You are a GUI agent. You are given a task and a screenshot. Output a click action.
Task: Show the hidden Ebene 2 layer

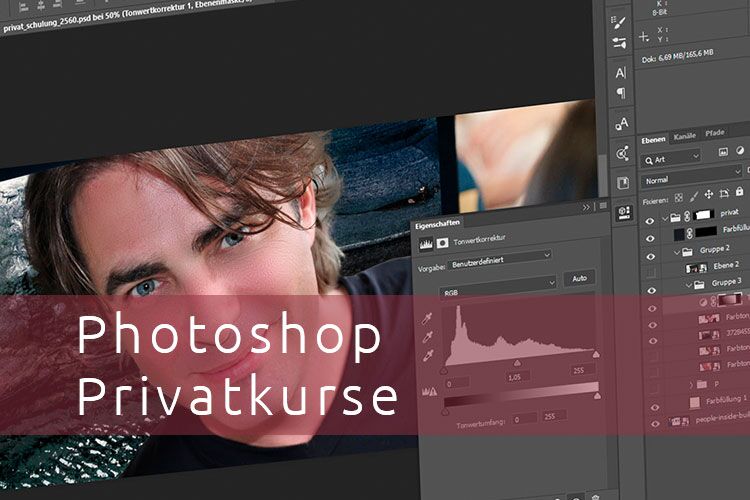(651, 273)
